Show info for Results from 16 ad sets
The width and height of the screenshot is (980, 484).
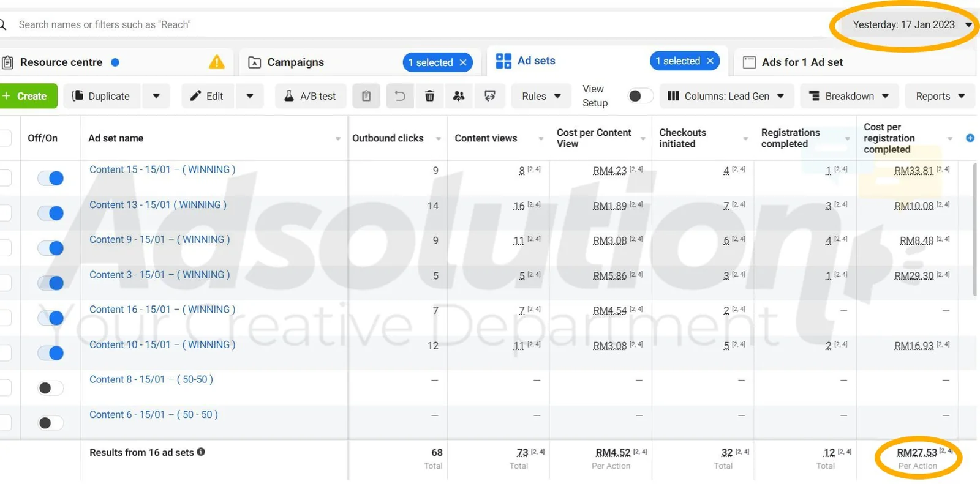tap(201, 452)
